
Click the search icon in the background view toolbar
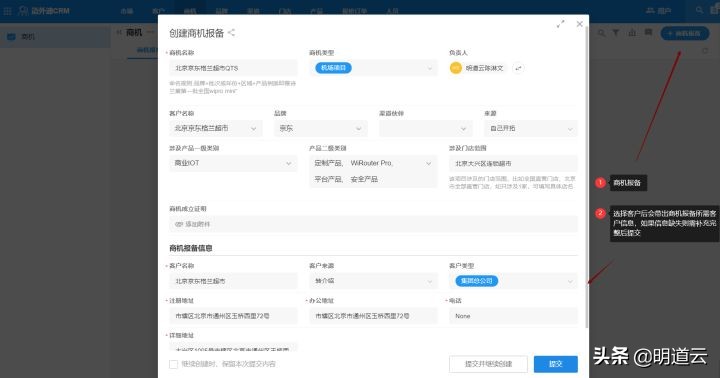[601, 33]
